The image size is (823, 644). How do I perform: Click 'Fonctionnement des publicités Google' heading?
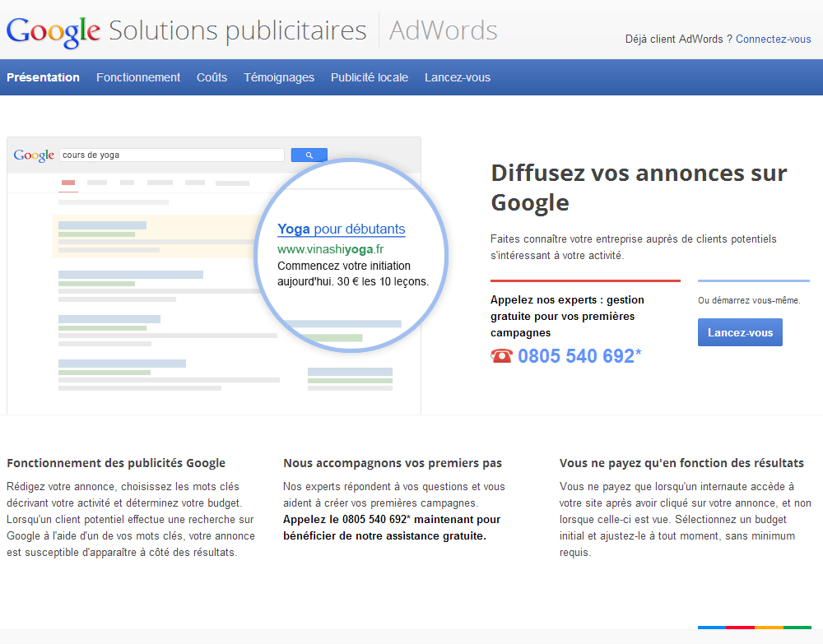click(116, 463)
